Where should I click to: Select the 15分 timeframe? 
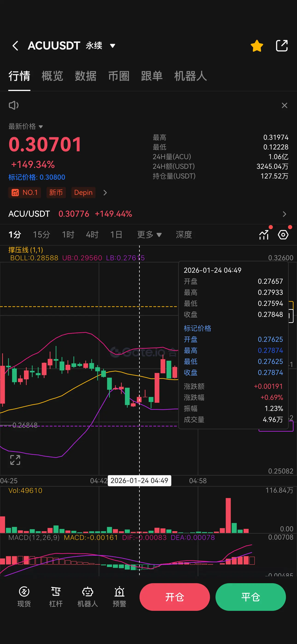[x=41, y=234]
